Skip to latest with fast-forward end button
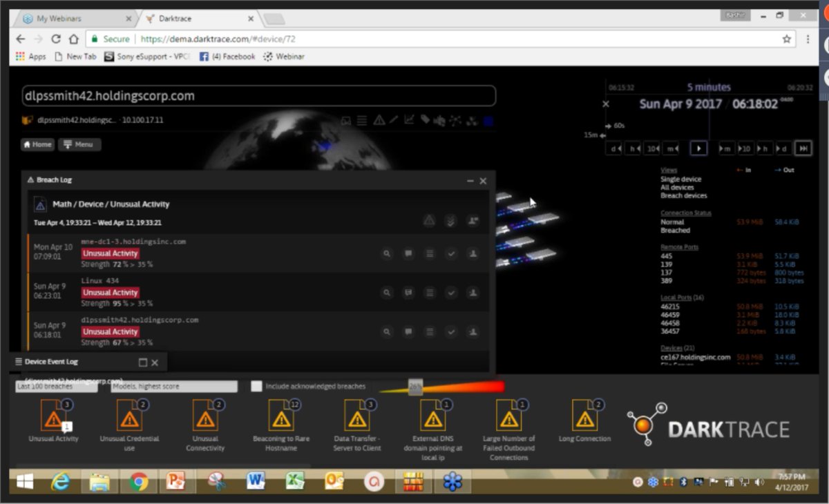This screenshot has height=504, width=829. pos(803,148)
